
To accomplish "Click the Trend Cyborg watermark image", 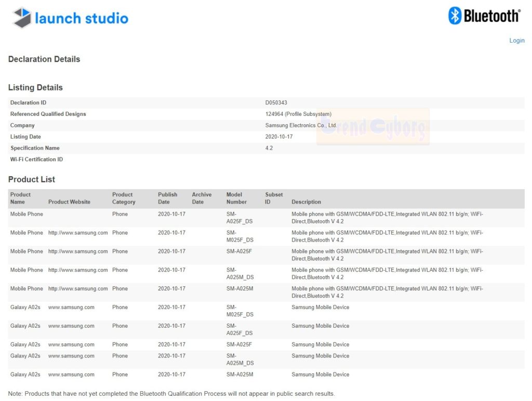I will [373, 126].
